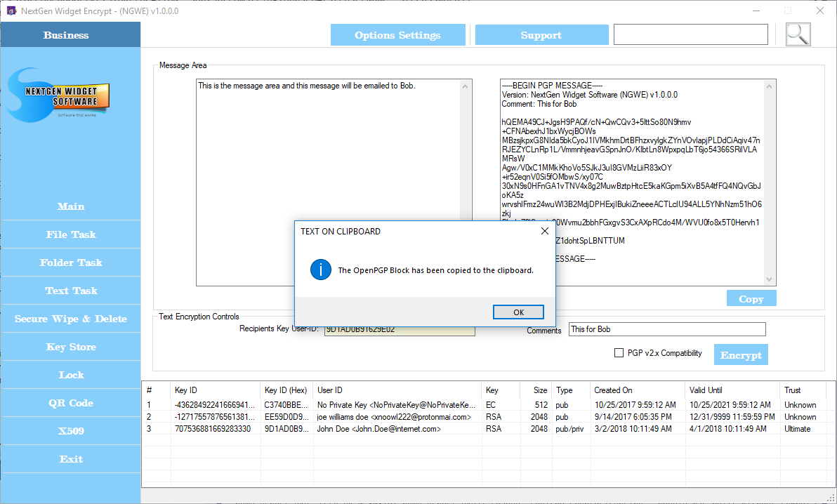This screenshot has width=837, height=504.
Task: Click key ID 707536881669283330
Action: (213, 429)
